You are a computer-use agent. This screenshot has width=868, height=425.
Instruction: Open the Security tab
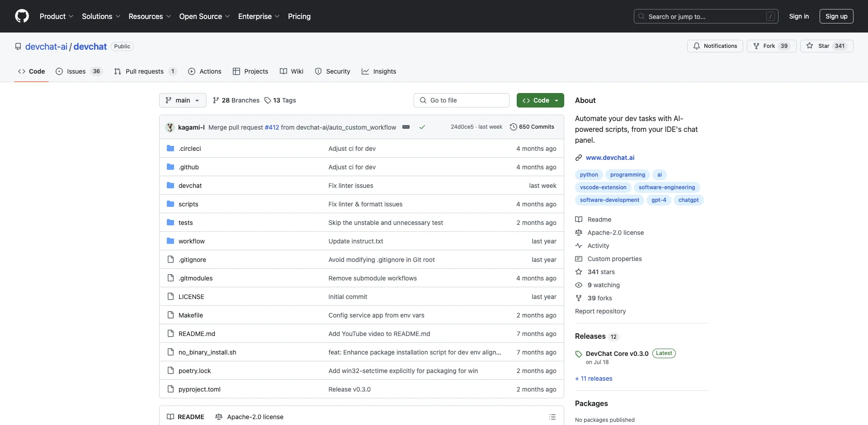click(x=333, y=71)
